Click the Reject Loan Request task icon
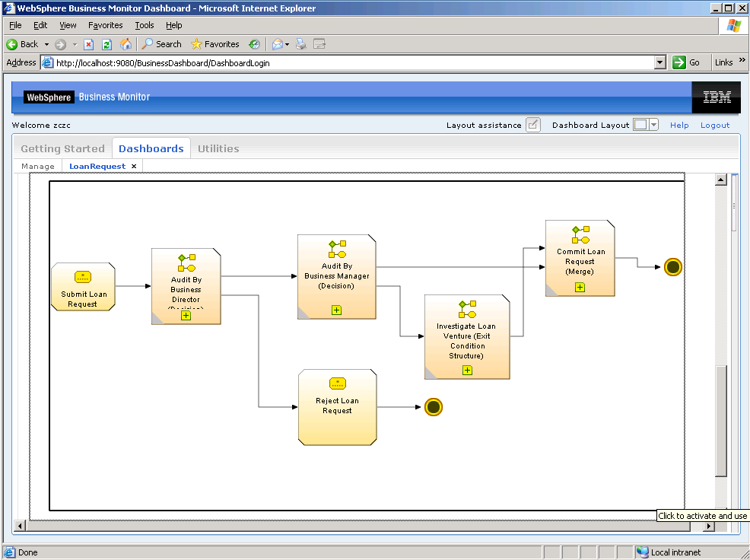This screenshot has height=560, width=750. click(337, 383)
